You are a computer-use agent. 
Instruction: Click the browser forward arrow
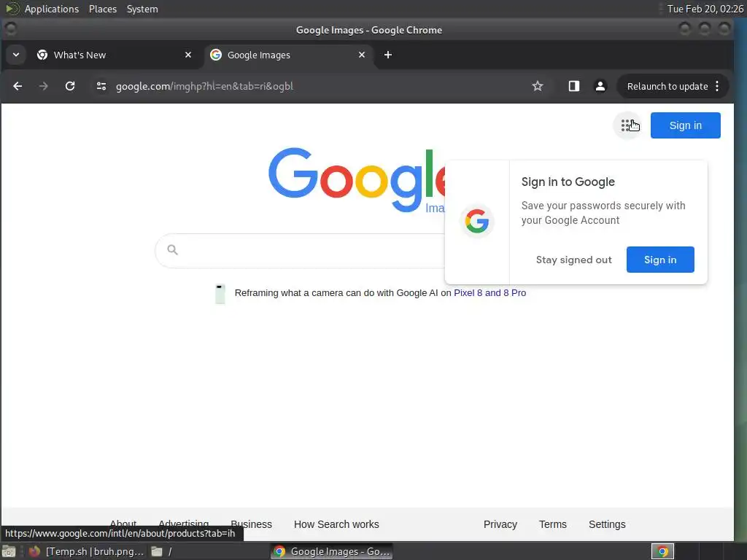point(43,86)
